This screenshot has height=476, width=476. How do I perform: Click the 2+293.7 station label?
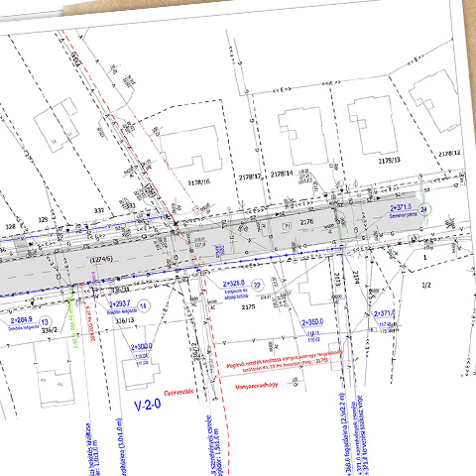[x=120, y=303]
